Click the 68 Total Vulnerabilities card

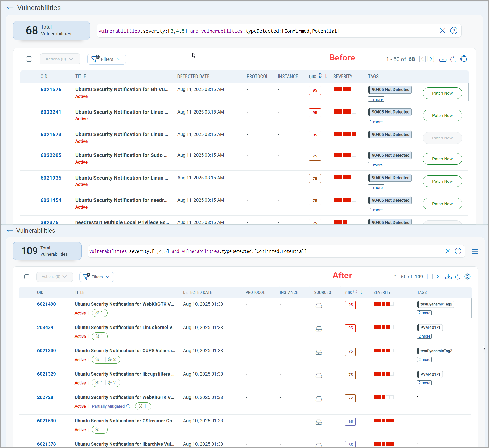(51, 30)
